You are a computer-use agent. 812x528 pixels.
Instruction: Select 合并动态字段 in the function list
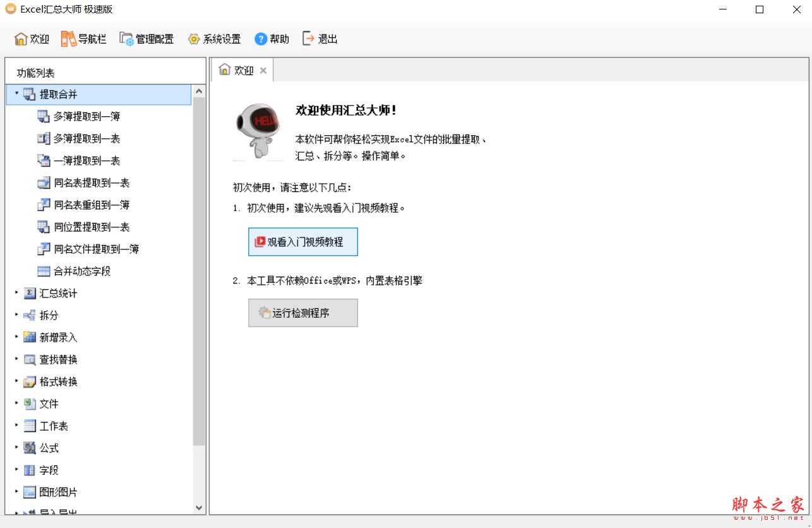[x=83, y=271]
